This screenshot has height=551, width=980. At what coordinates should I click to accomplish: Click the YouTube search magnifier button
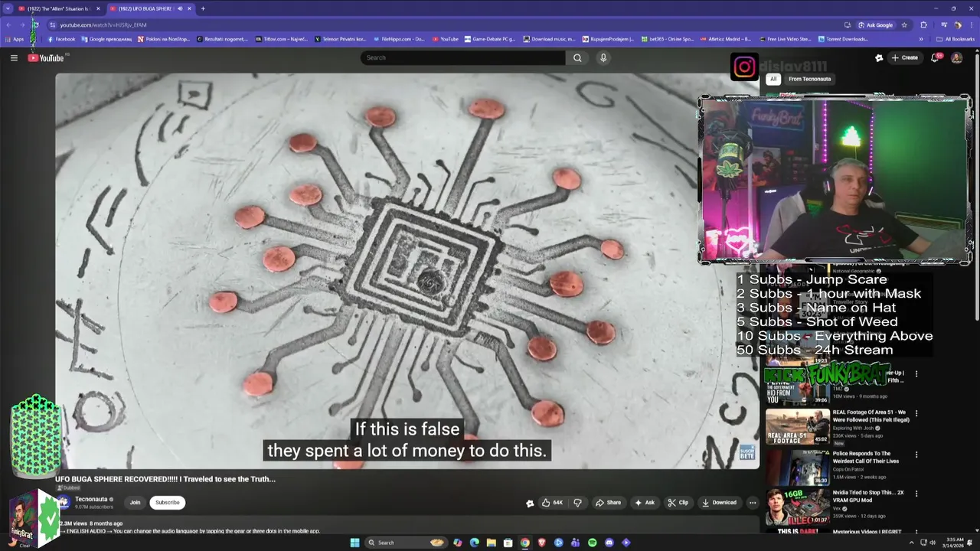pyautogui.click(x=577, y=57)
